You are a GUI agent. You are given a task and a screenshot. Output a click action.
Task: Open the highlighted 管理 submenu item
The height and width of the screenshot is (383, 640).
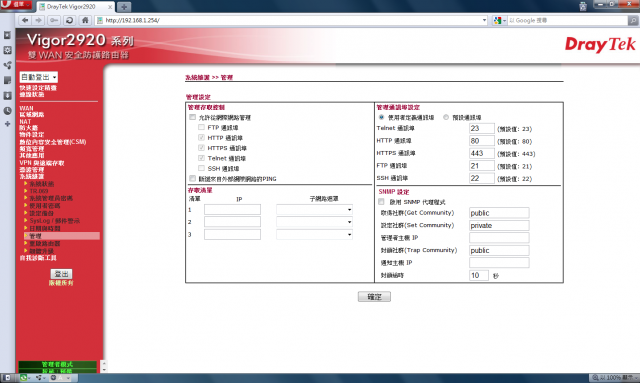coord(62,236)
